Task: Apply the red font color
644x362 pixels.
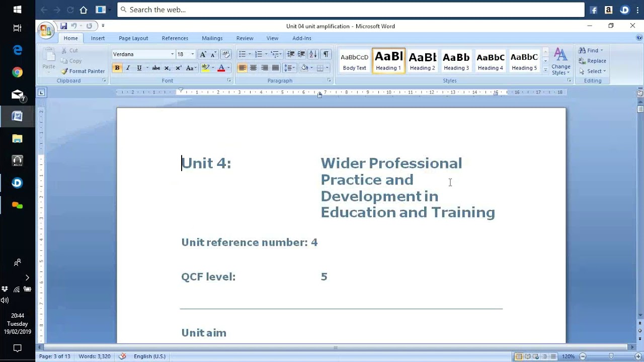Action: click(x=221, y=68)
